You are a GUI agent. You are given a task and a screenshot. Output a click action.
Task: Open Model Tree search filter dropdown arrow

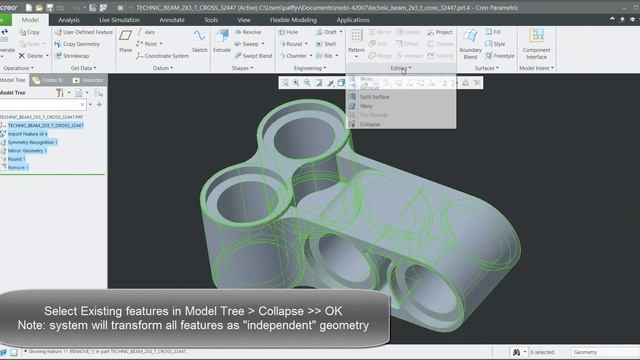90,105
